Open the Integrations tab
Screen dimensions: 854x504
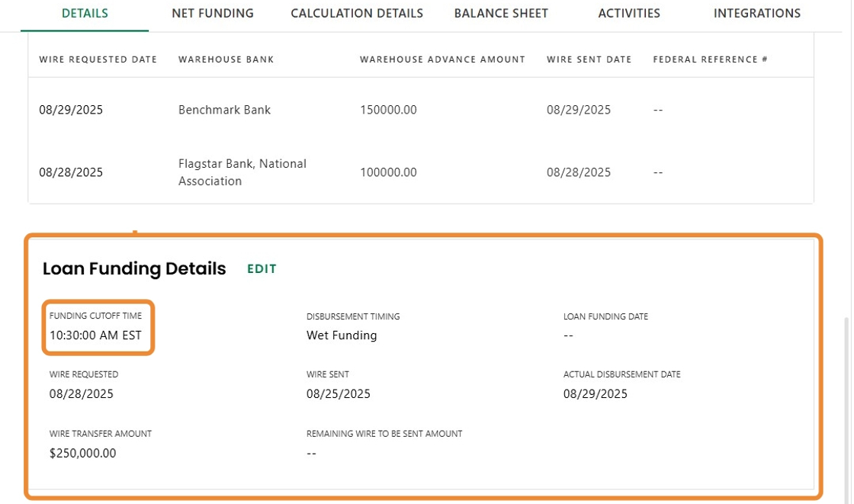coord(757,13)
